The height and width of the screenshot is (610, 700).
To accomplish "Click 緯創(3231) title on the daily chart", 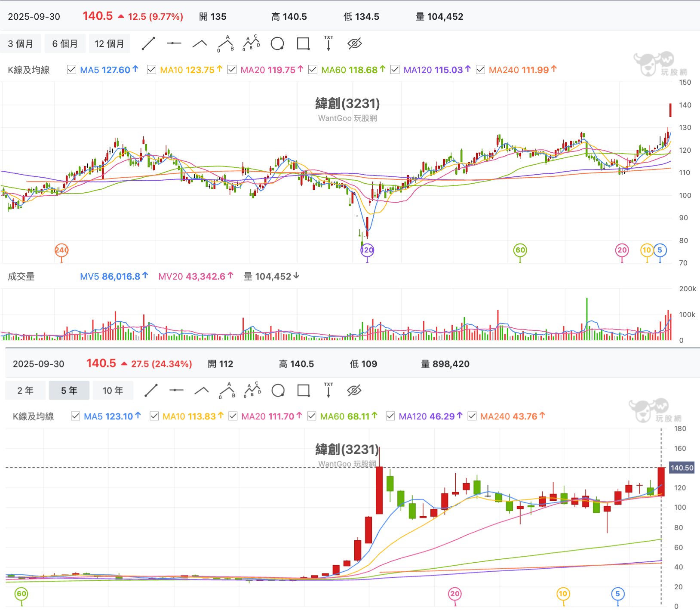I will [347, 103].
